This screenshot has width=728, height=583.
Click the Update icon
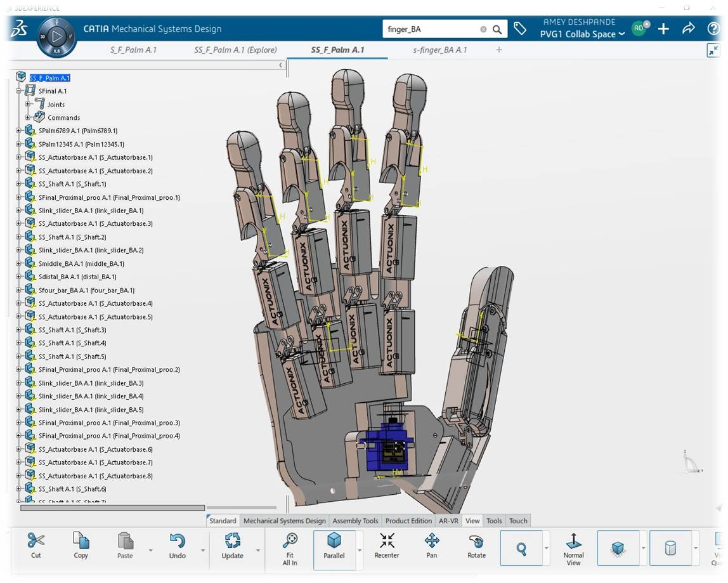[x=233, y=541]
